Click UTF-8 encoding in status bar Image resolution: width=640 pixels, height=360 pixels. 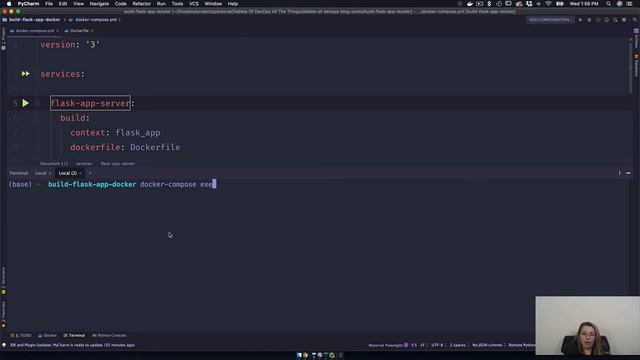pos(437,345)
